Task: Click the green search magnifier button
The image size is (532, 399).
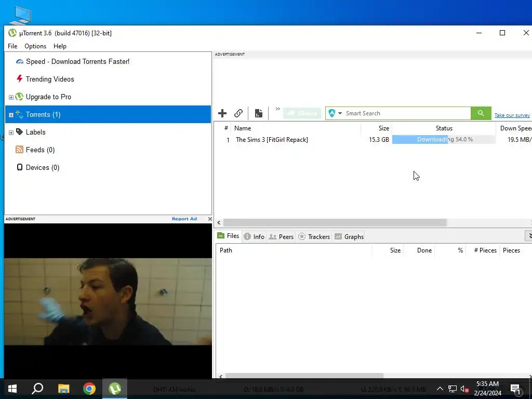Action: coord(481,113)
